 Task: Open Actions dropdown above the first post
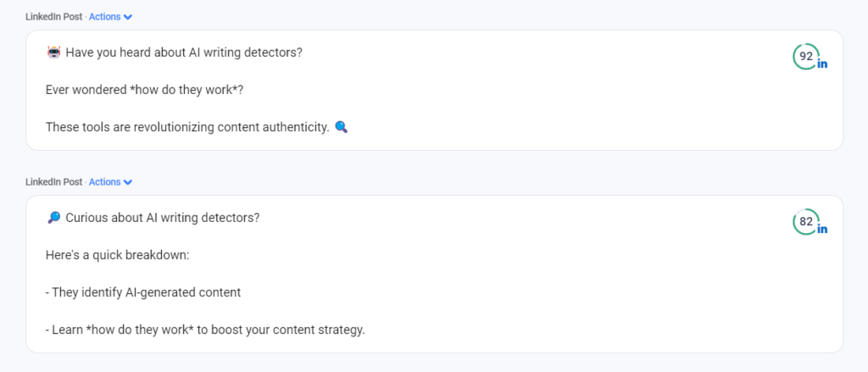110,17
